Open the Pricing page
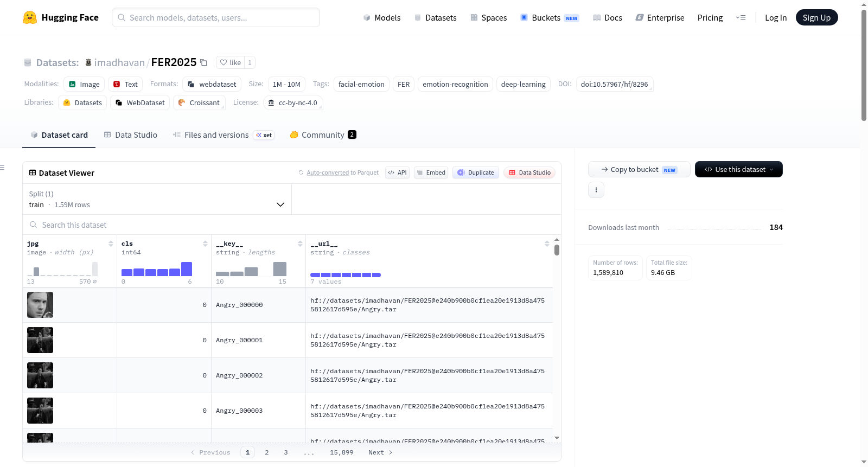Screen dimensions: 868x467 [710, 17]
